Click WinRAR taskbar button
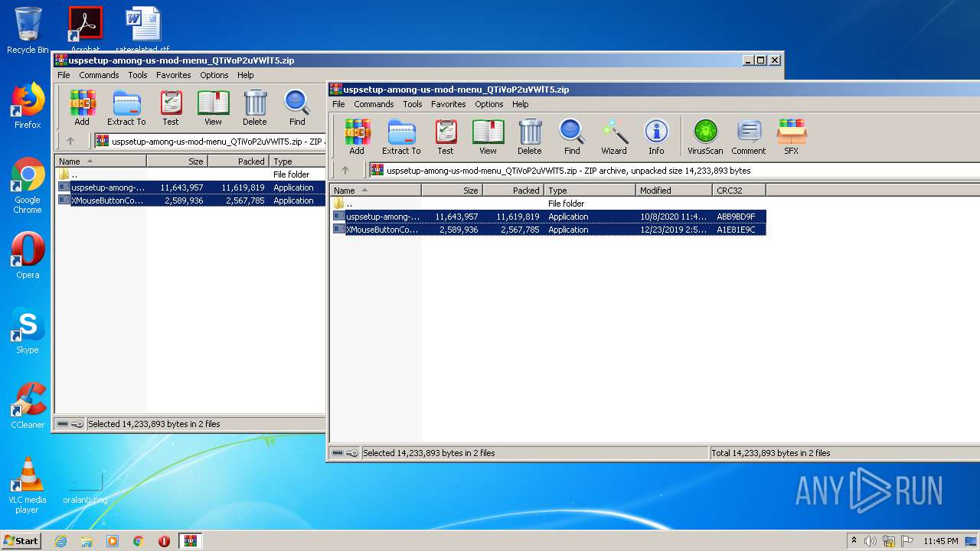980x551 pixels. (x=190, y=541)
